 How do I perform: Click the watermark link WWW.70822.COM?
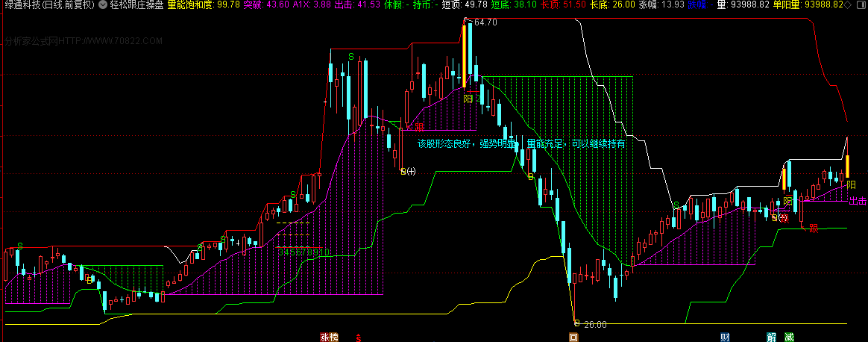pyautogui.click(x=125, y=41)
